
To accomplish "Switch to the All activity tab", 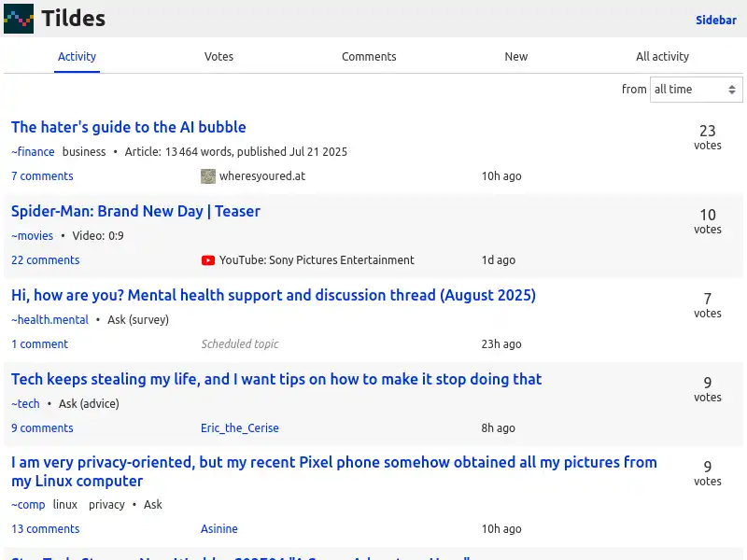I will [662, 57].
